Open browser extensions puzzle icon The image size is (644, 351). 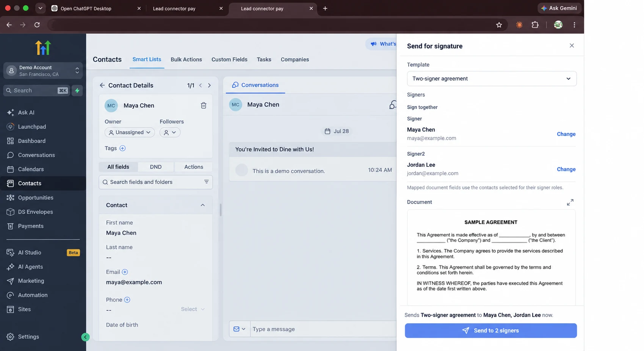535,25
